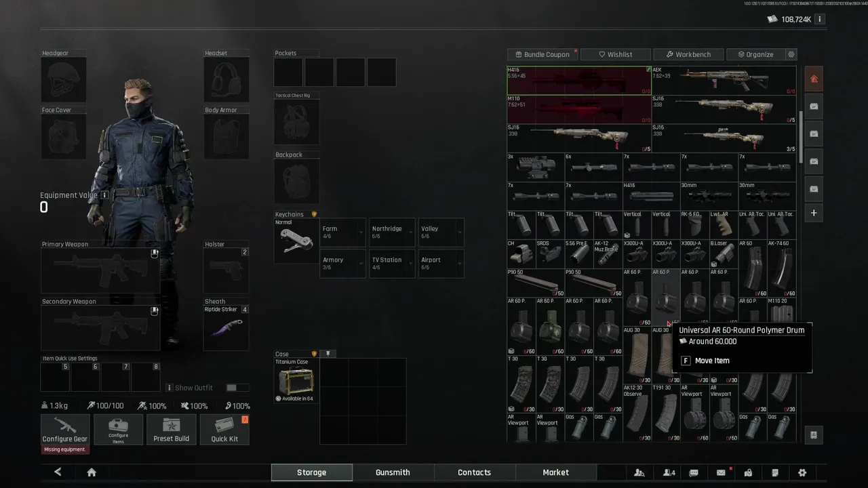Click info icon beside Show Outfit
Screen dimensions: 868x488
170,388
